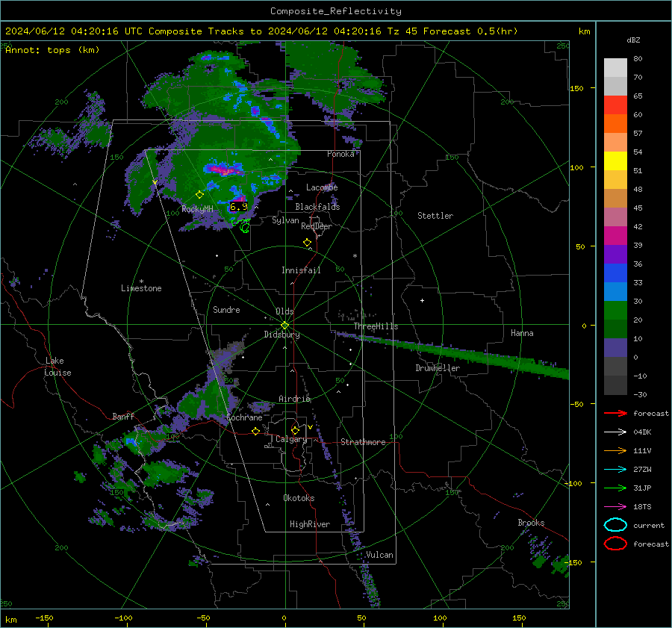Click the Drumheller town label
Viewport: 672px width, 628px height.
coord(438,368)
